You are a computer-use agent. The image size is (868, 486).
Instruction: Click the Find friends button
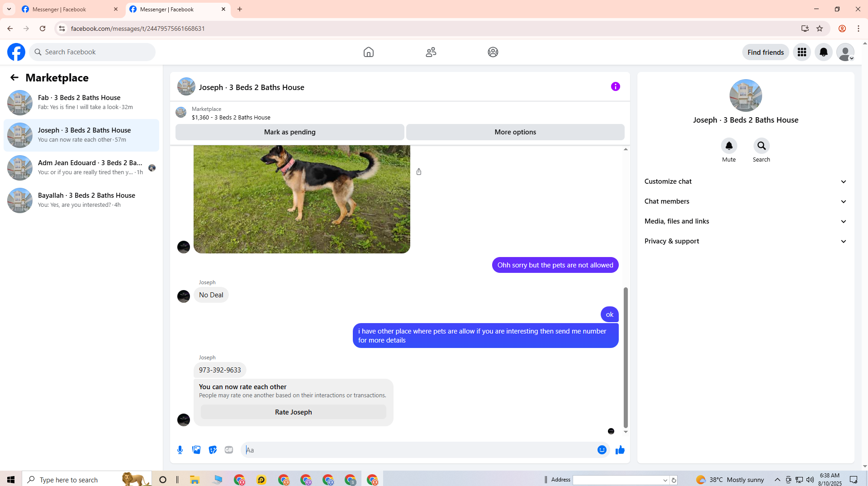(766, 52)
